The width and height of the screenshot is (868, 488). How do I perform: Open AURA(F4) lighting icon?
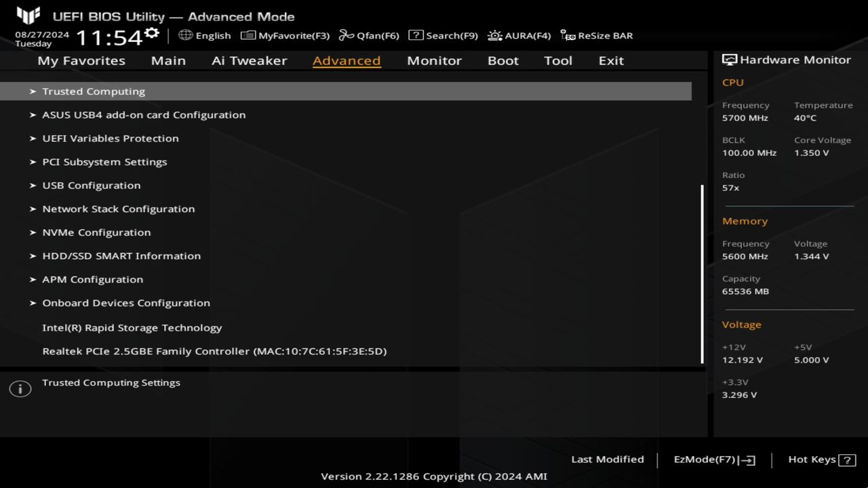[x=495, y=35]
